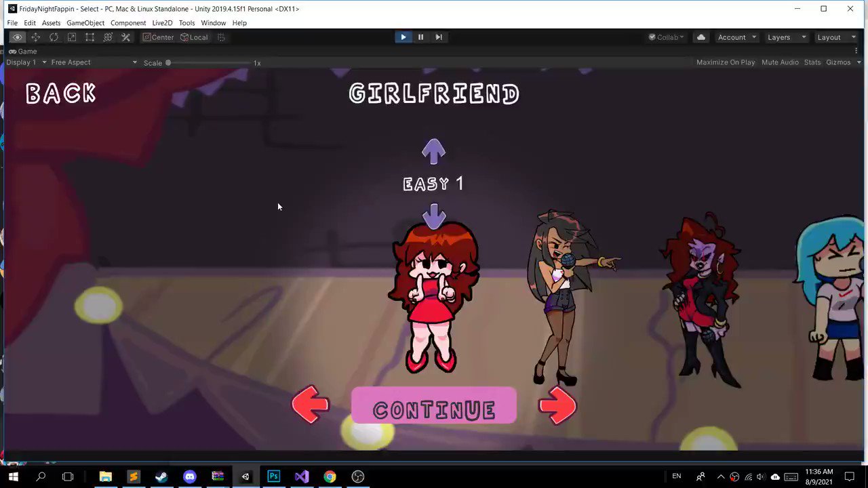This screenshot has width=868, height=488.
Task: Open the Collab dropdown
Action: 667,37
